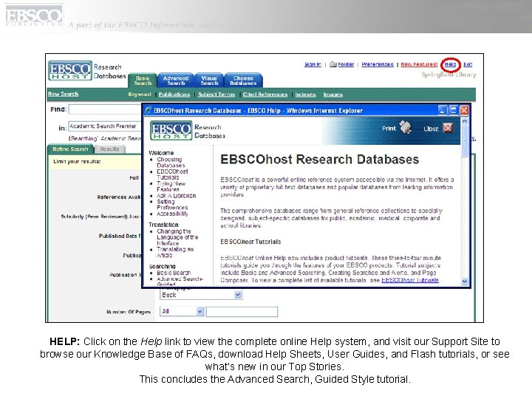Minimize the EBSCO Help window
532x399 pixels.
tap(443, 110)
